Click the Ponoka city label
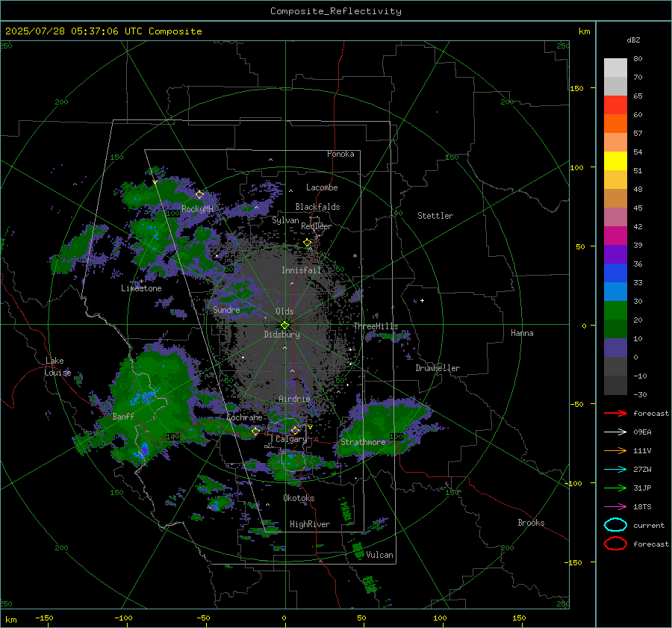Screen dimensions: 672x628 tap(340, 154)
